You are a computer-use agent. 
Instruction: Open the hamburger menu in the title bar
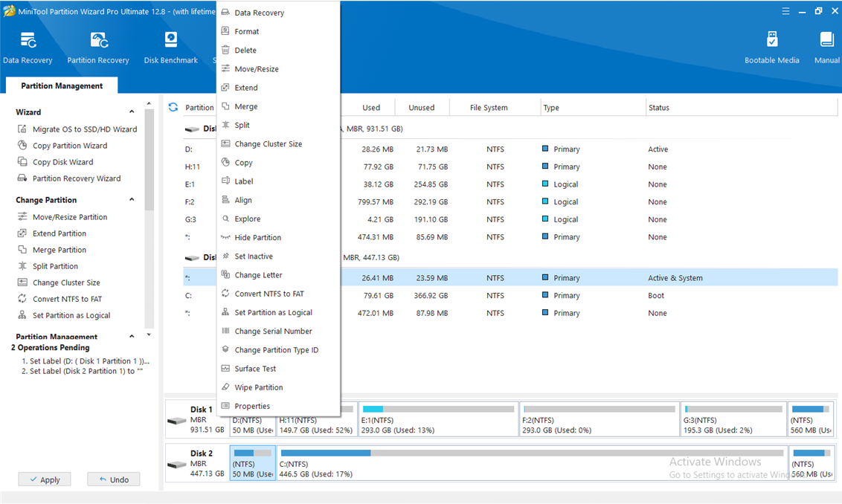[785, 10]
